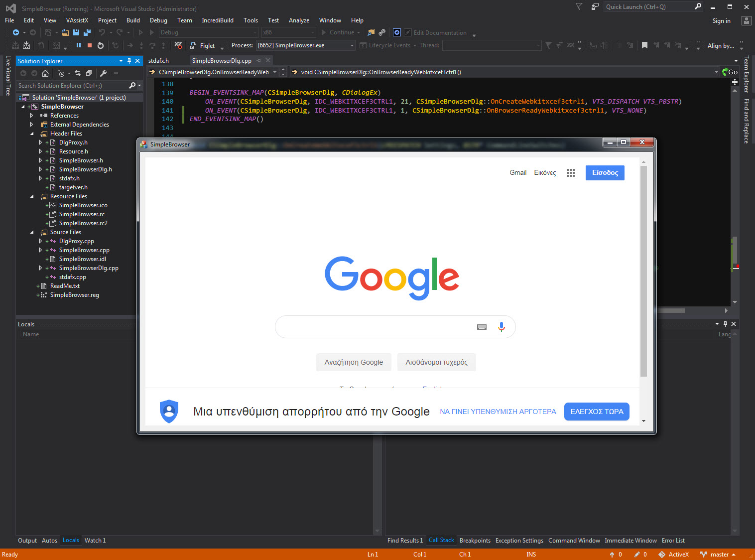This screenshot has width=755, height=560.
Task: Open the Solution Explorer window options dropdown
Action: 121,61
